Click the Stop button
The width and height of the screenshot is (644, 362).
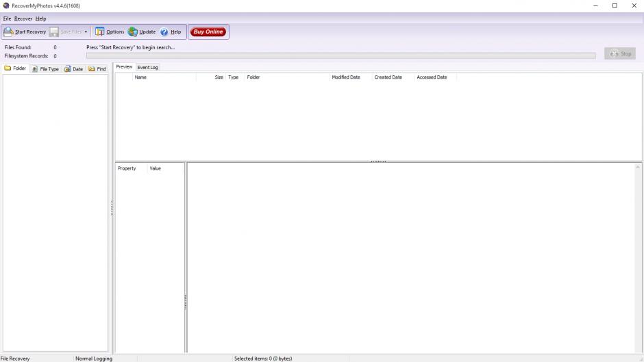[620, 53]
